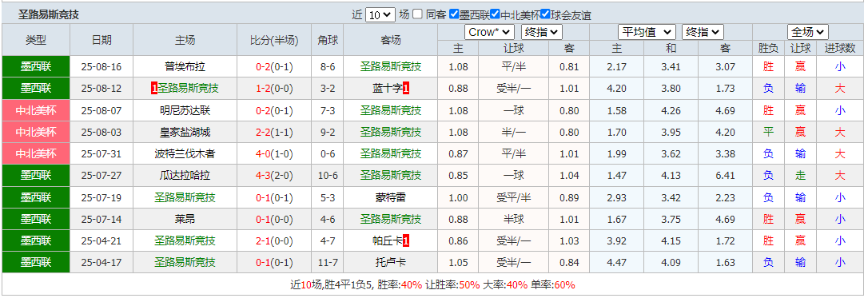Click the red card marker next to 帕丘卡
This screenshot has width=868, height=298.
406,241
